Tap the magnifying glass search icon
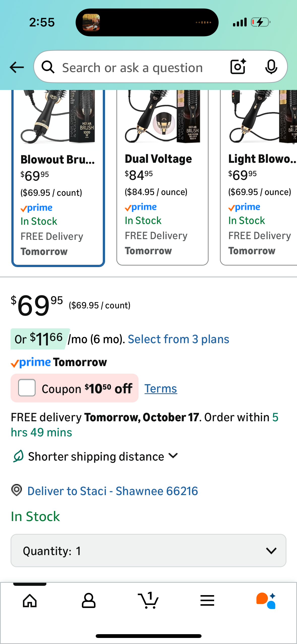Screen dimensions: 297x644 coord(48,67)
